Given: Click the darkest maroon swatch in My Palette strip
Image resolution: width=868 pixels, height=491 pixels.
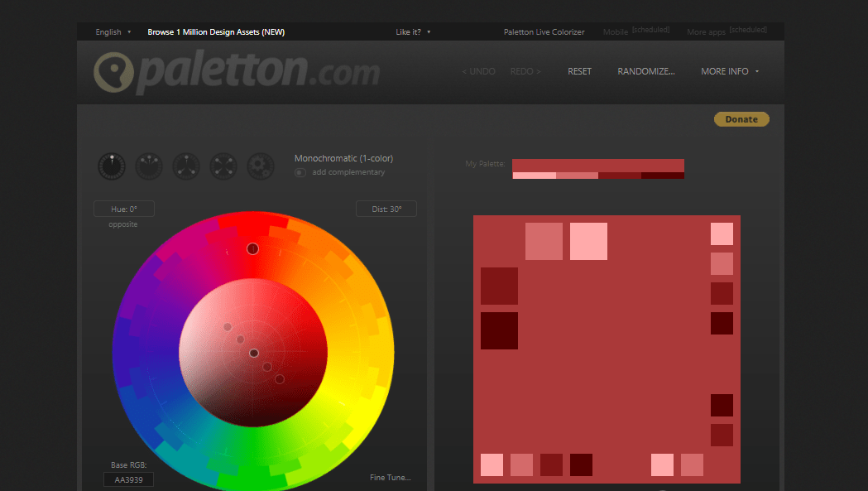Looking at the screenshot, I should (663, 176).
